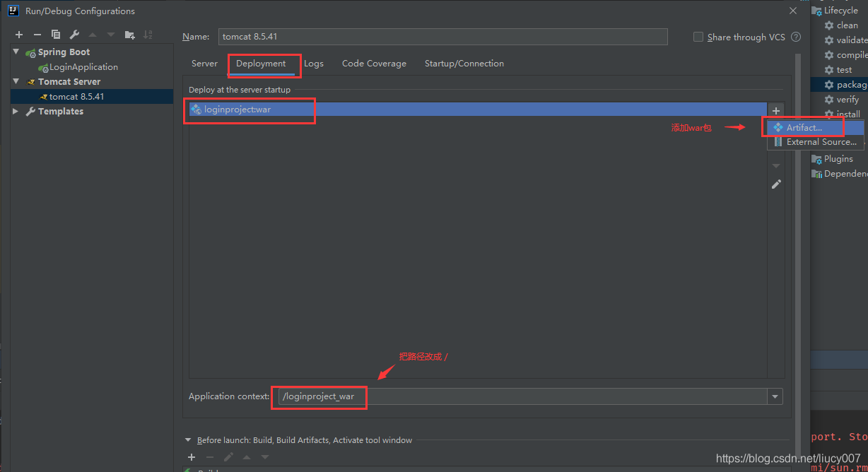This screenshot has height=472, width=868.
Task: Copy configuration icon in toolbar
Action: (x=56, y=35)
